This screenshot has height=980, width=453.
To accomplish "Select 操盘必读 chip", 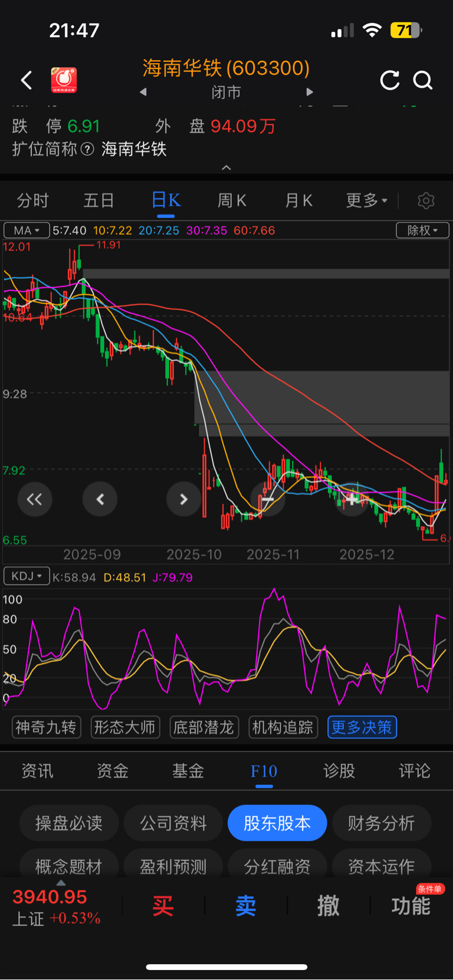I will [69, 823].
